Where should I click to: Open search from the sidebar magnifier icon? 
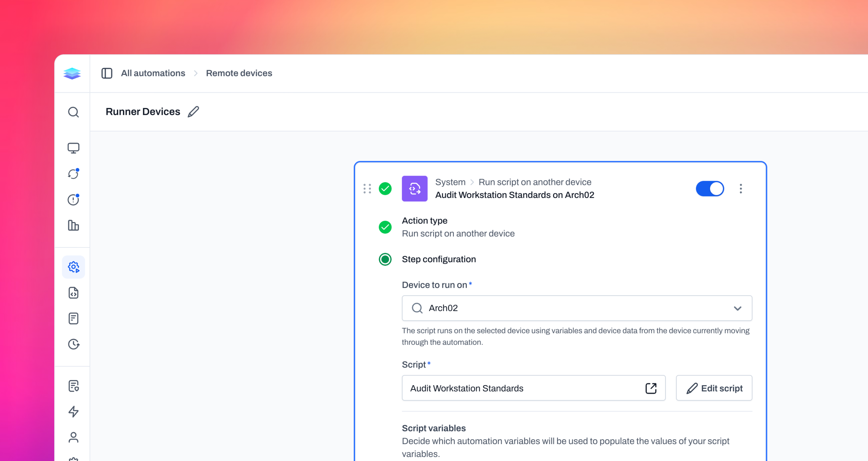click(74, 112)
